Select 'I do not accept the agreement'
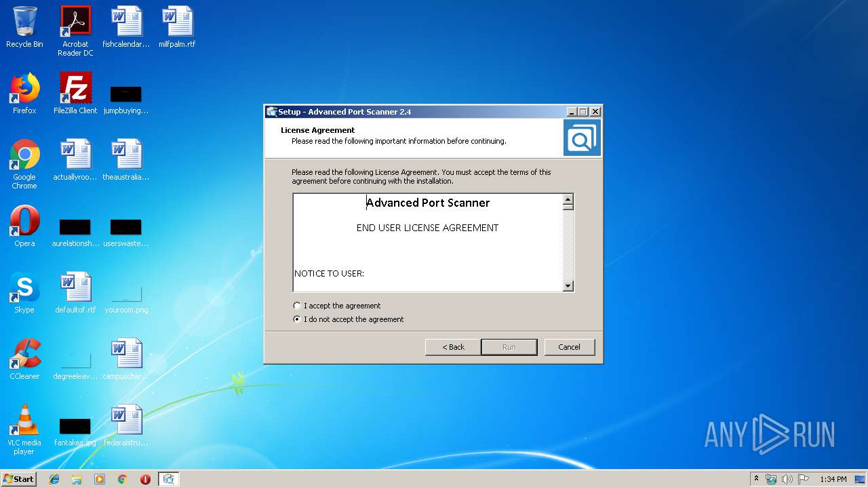The width and height of the screenshot is (868, 488). [x=348, y=319]
